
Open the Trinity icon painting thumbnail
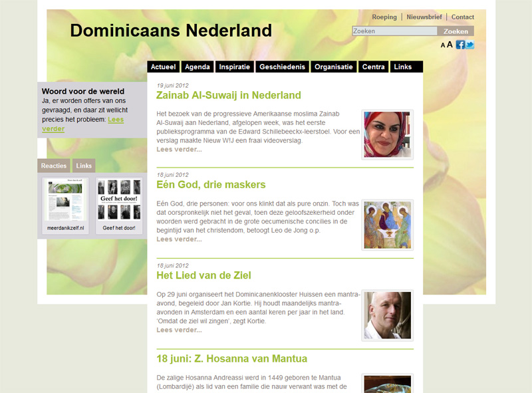pyautogui.click(x=388, y=225)
